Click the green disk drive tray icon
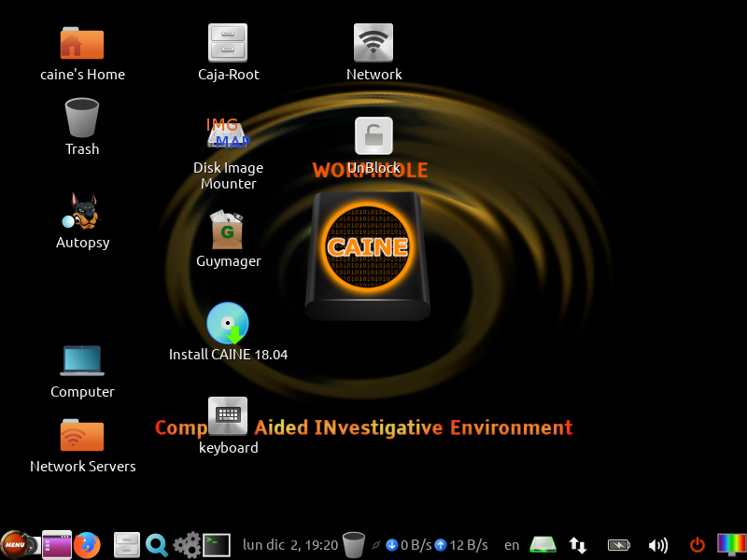747x560 pixels. point(543,545)
